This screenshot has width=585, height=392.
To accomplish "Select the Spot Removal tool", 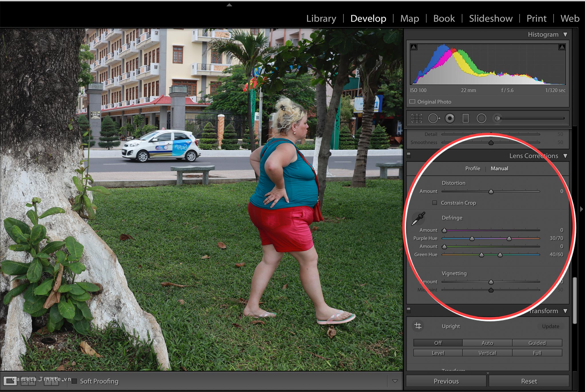I will [x=434, y=118].
